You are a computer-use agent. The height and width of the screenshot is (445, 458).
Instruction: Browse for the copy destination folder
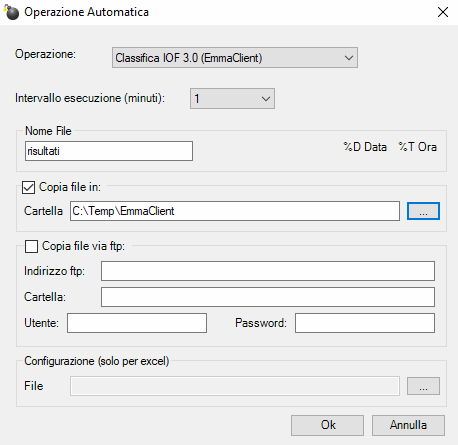click(423, 211)
